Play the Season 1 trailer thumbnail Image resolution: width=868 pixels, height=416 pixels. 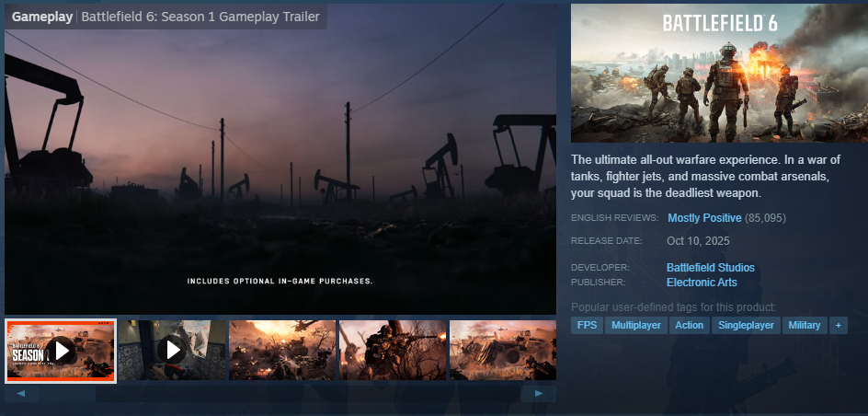61,350
